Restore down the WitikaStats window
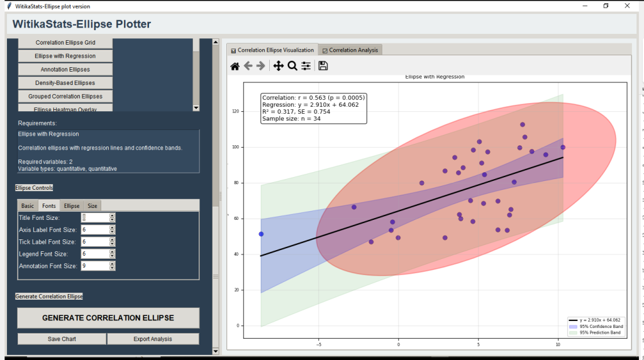This screenshot has height=360, width=644. (606, 6)
